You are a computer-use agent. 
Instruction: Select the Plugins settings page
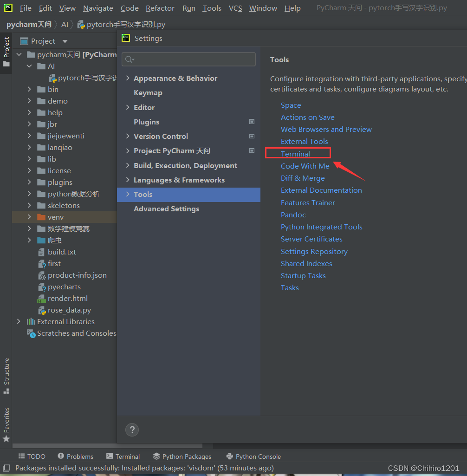tap(146, 122)
